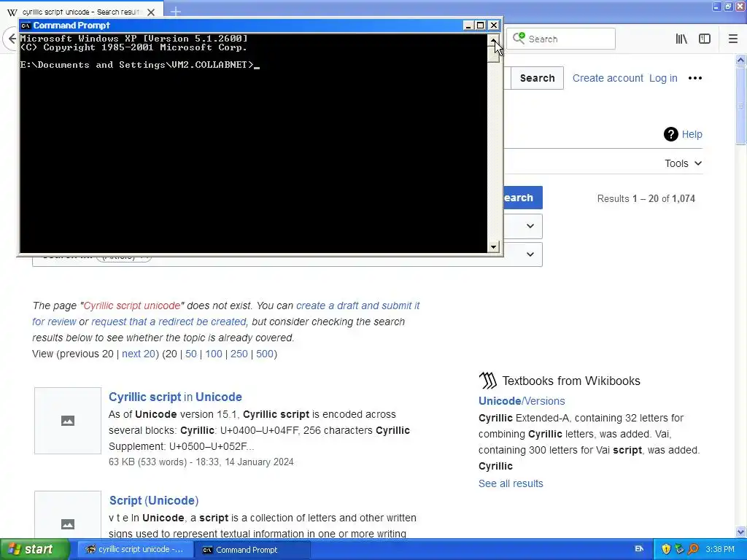Click Results 1 – 20 of 1,074 text
Image resolution: width=747 pixels, height=560 pixels.
tap(646, 198)
